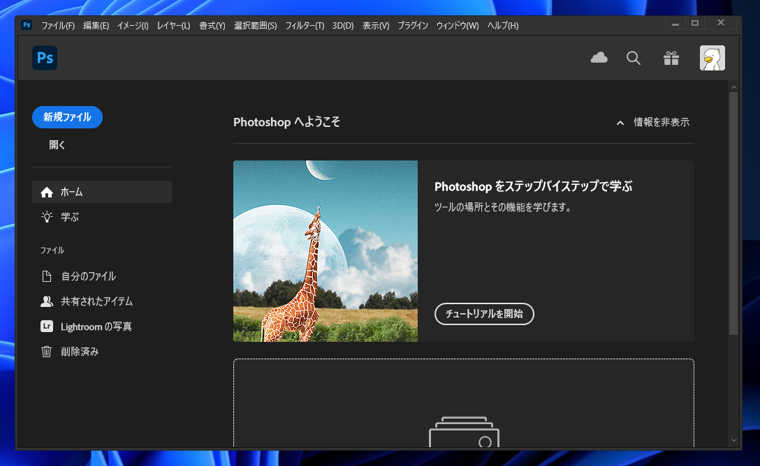The height and width of the screenshot is (466, 760).
Task: Click the home icon beside ホーム
Action: click(x=47, y=192)
